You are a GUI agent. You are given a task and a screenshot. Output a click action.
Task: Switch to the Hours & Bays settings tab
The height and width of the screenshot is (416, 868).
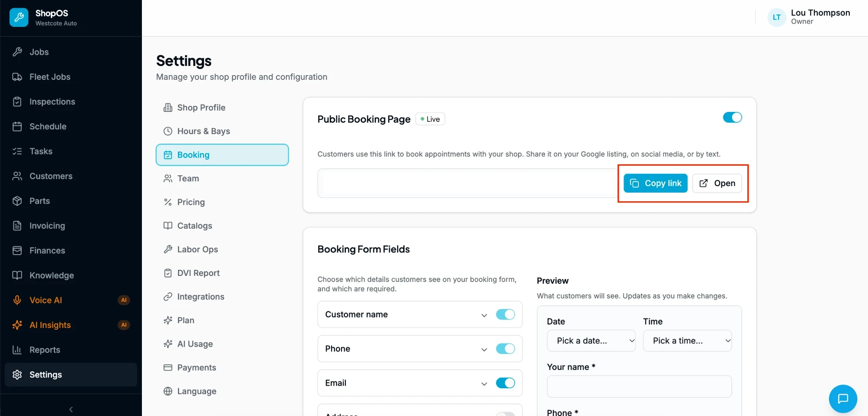click(x=222, y=131)
